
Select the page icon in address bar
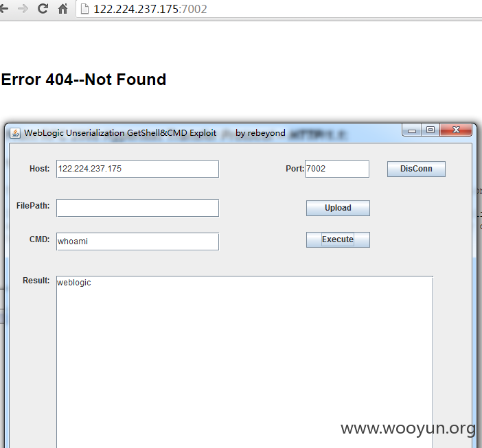pyautogui.click(x=84, y=9)
